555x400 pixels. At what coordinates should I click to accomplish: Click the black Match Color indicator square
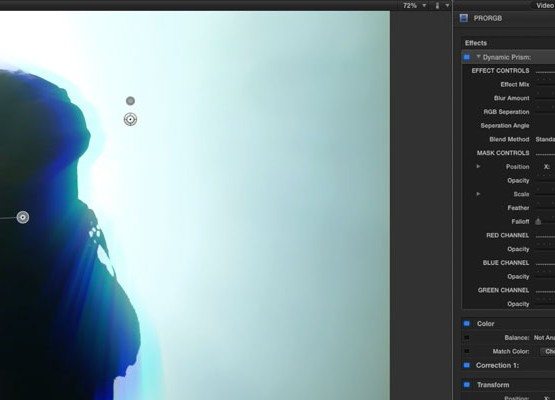coord(467,351)
